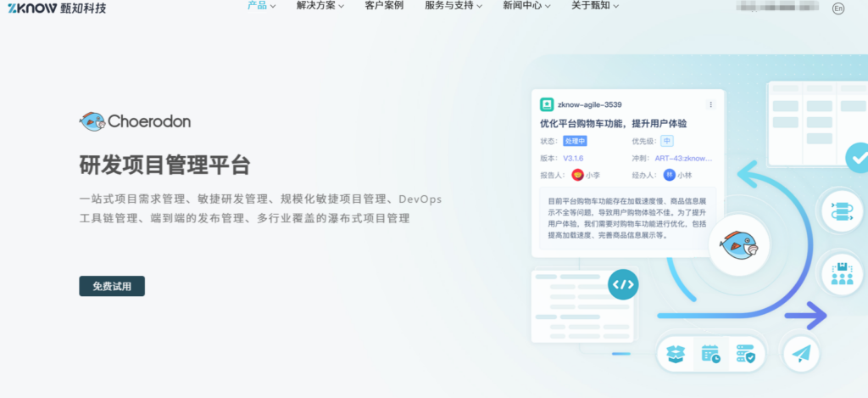Click the blurred account area in the header

click(779, 7)
